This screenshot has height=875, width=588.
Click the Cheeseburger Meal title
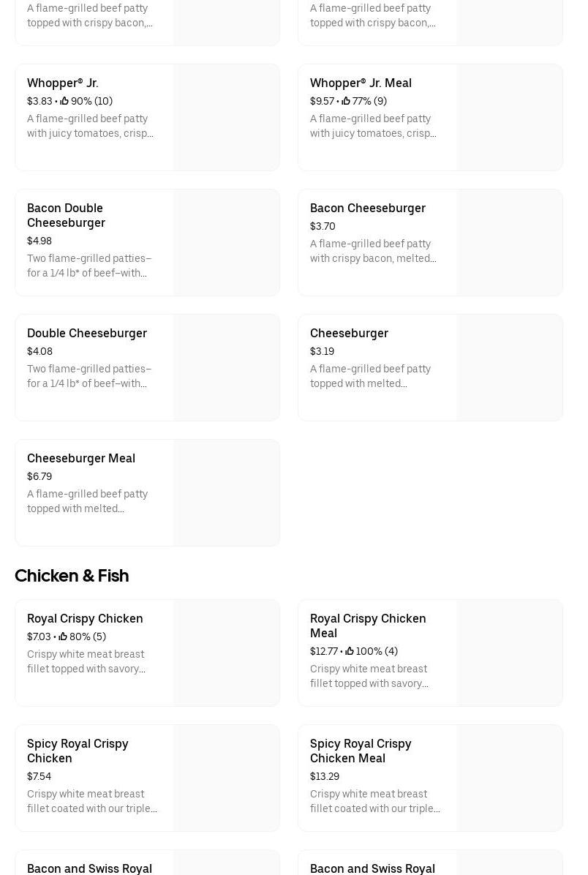[80, 458]
